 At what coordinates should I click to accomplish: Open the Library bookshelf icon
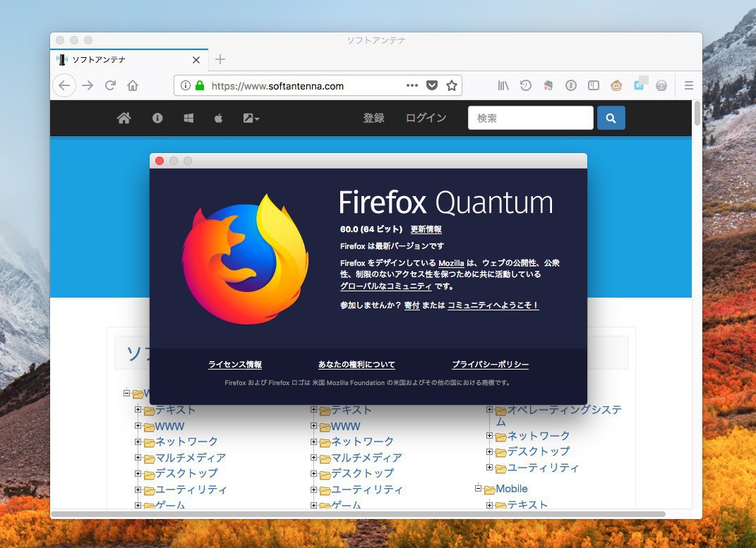[503, 86]
